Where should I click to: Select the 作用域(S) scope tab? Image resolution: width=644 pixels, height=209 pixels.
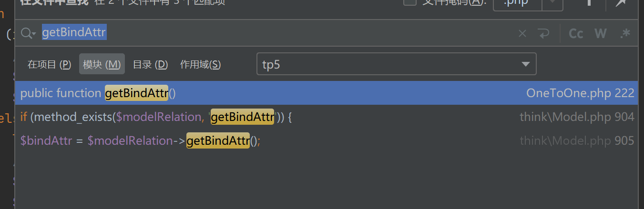tap(200, 64)
